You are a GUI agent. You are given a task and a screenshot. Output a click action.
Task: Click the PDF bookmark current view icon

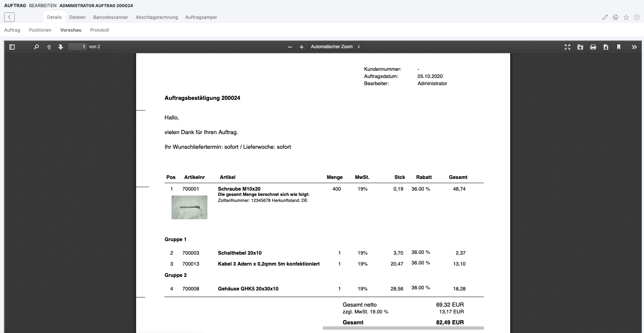[x=618, y=47]
